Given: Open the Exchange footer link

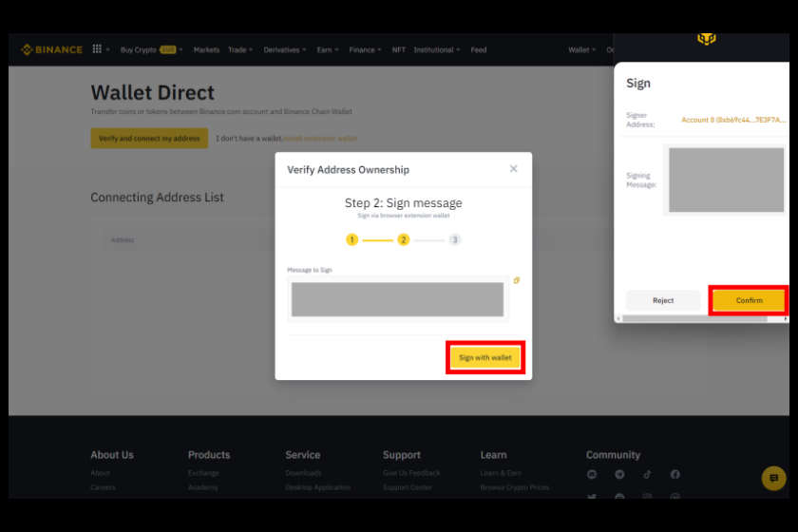Looking at the screenshot, I should 203,473.
